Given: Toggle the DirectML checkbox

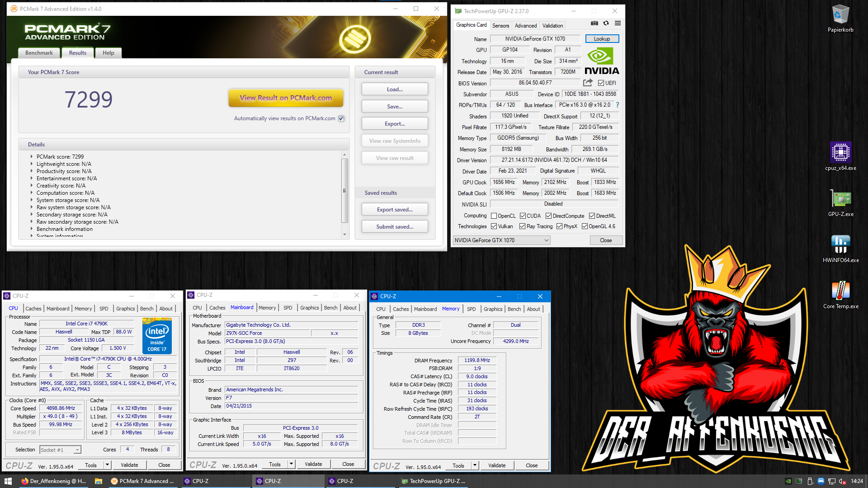Looking at the screenshot, I should 592,216.
